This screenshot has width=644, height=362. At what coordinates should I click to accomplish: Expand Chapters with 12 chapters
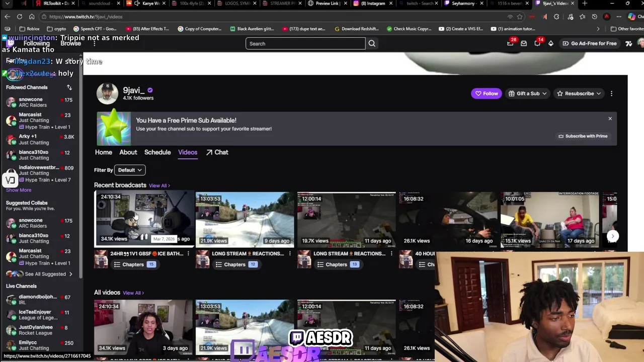235,264
